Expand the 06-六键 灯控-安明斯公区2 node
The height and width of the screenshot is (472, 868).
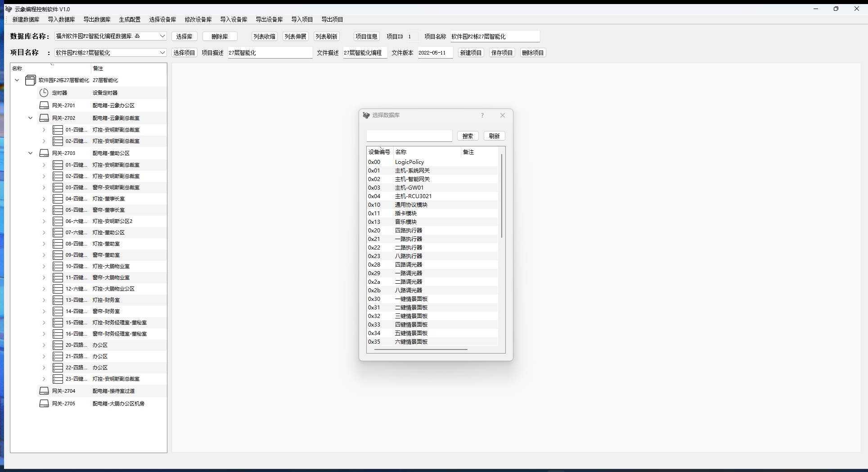(x=44, y=221)
